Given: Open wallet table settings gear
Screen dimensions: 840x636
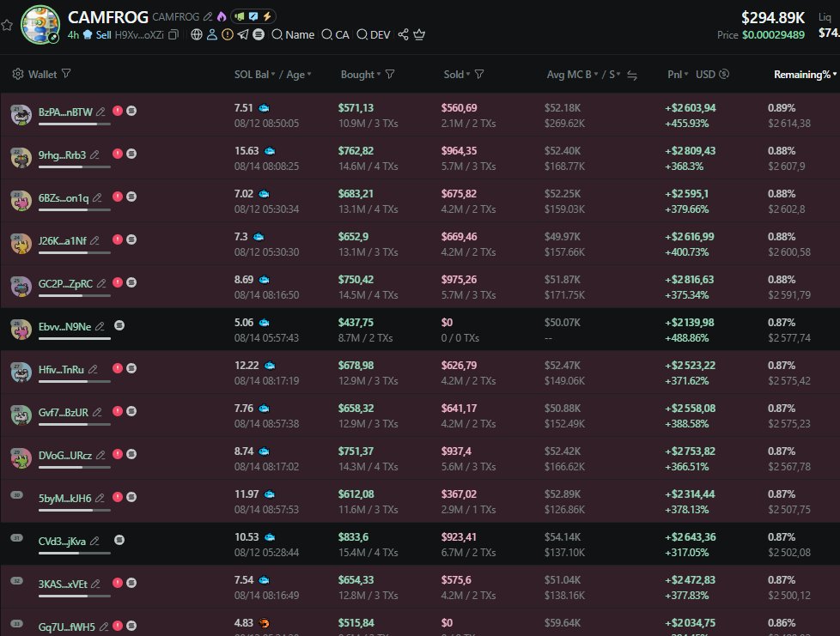Looking at the screenshot, I should pos(18,74).
